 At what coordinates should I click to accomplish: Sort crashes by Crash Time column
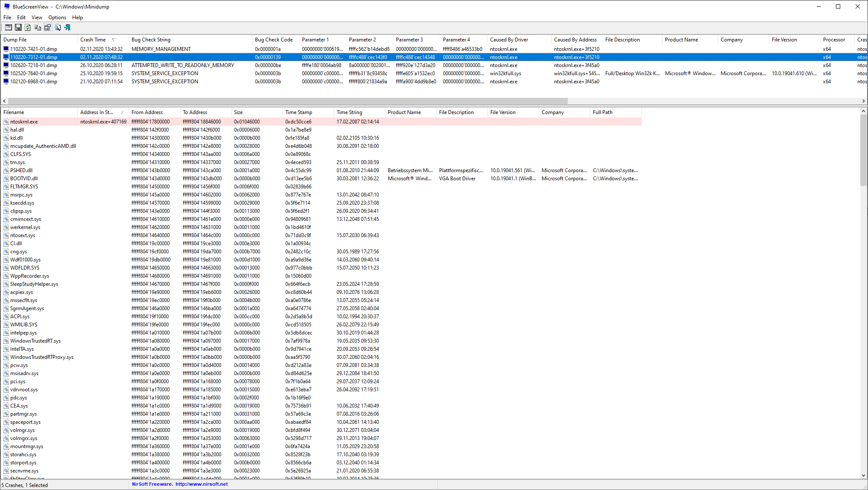click(93, 40)
